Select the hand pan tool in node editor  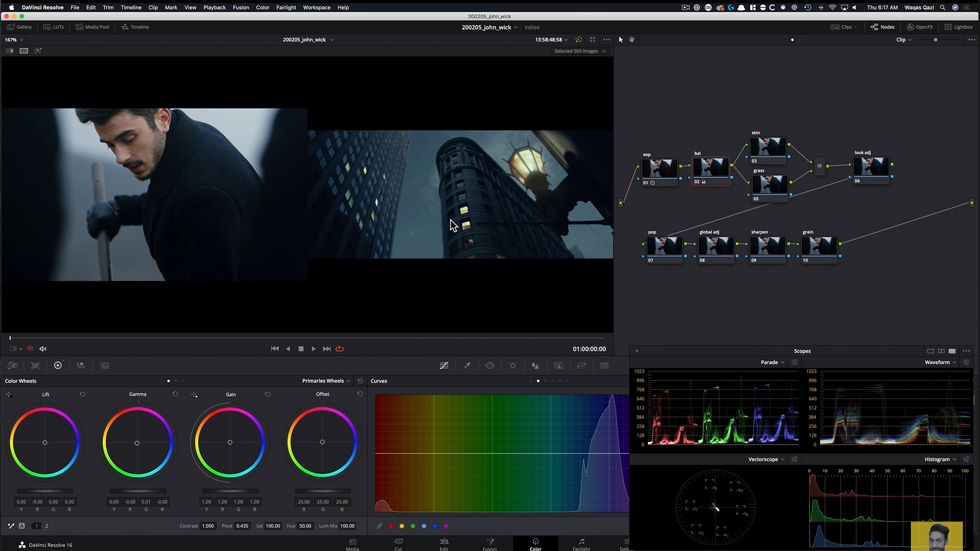pos(632,40)
